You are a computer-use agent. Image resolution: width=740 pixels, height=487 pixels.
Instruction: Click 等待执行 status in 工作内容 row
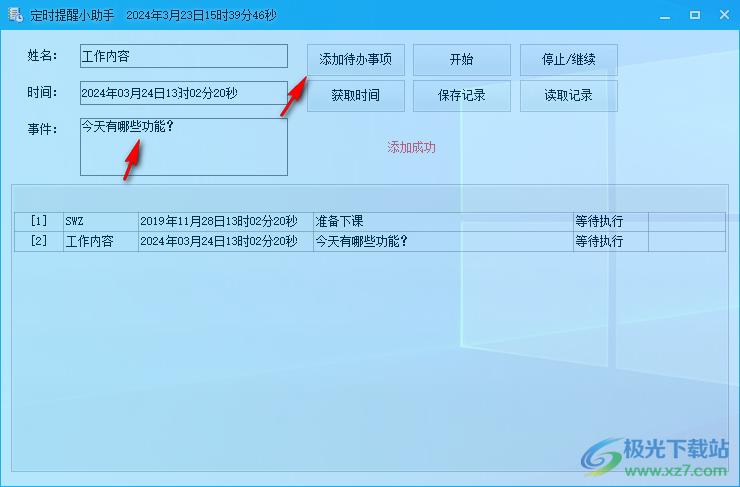coord(611,242)
